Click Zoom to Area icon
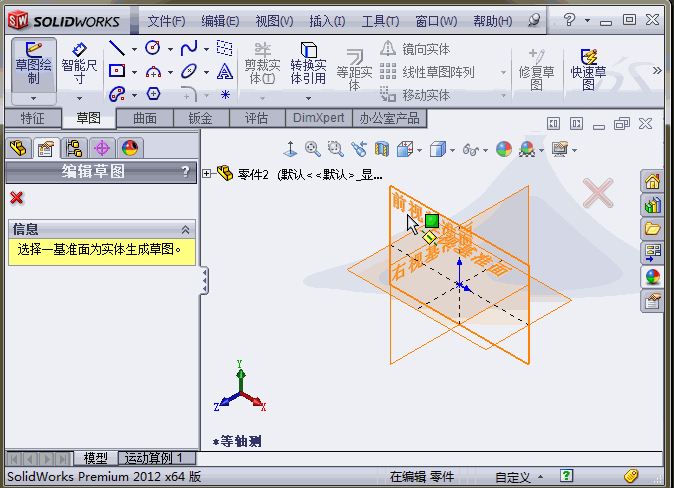 tap(335, 149)
